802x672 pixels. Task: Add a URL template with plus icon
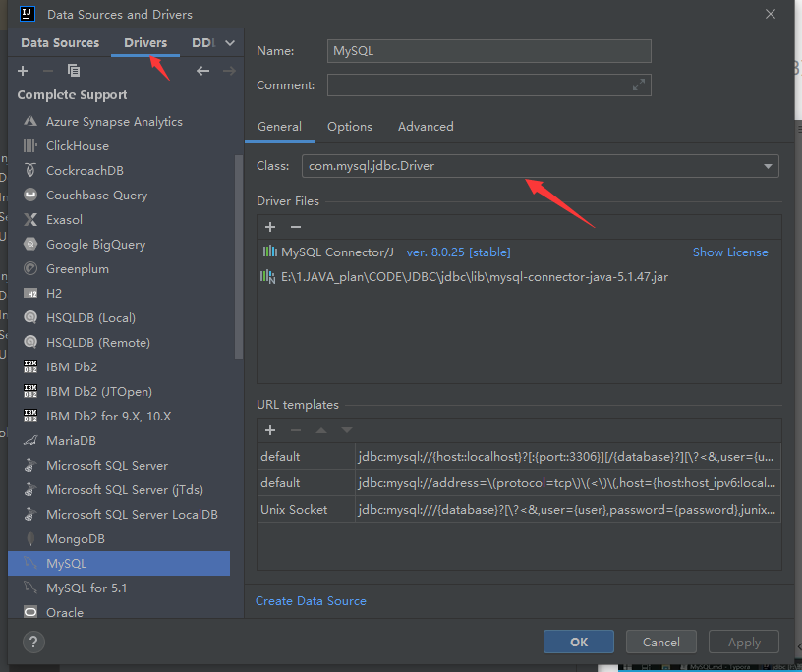(270, 430)
